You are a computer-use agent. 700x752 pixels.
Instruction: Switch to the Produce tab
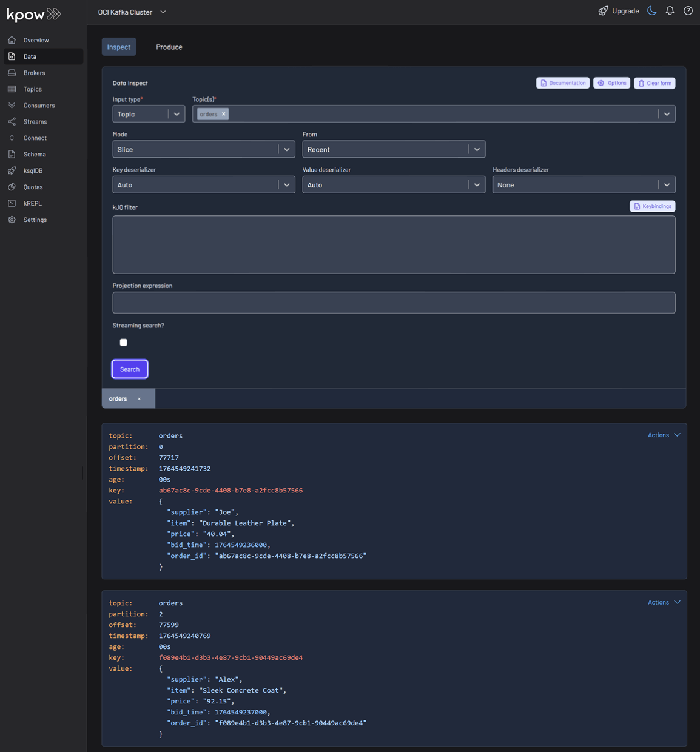pos(169,47)
